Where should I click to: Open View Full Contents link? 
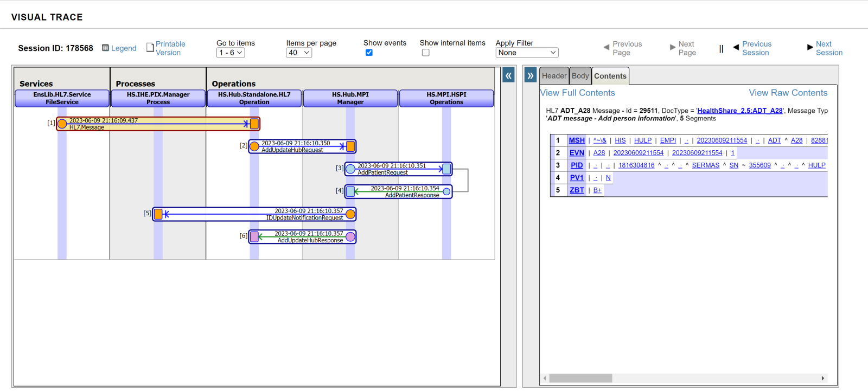click(x=578, y=93)
